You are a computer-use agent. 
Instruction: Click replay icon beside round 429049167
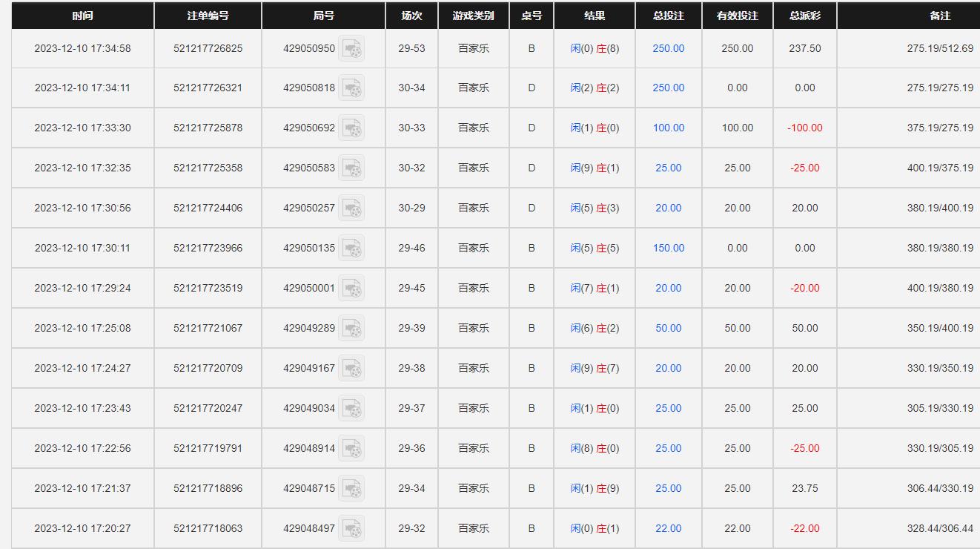(351, 369)
